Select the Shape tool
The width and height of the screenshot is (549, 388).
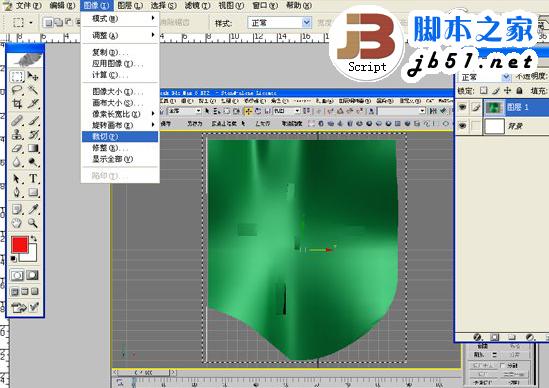[x=33, y=192]
